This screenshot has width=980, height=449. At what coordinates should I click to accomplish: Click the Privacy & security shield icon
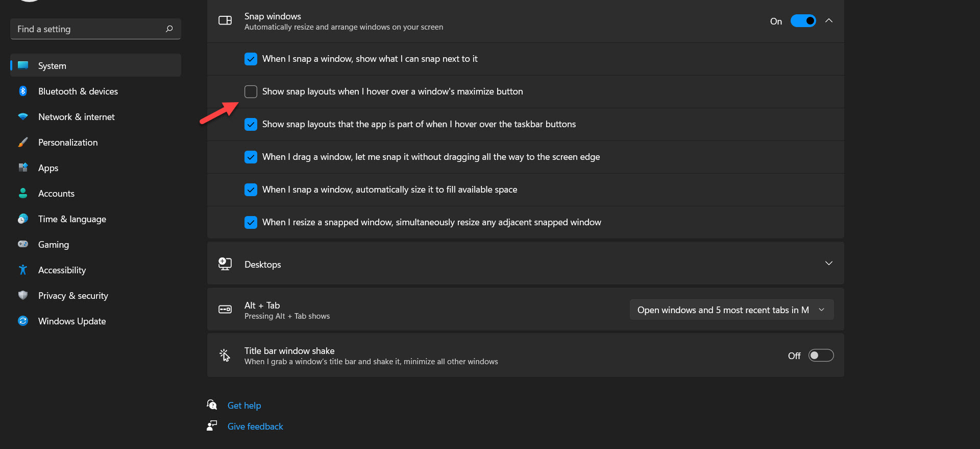23,295
